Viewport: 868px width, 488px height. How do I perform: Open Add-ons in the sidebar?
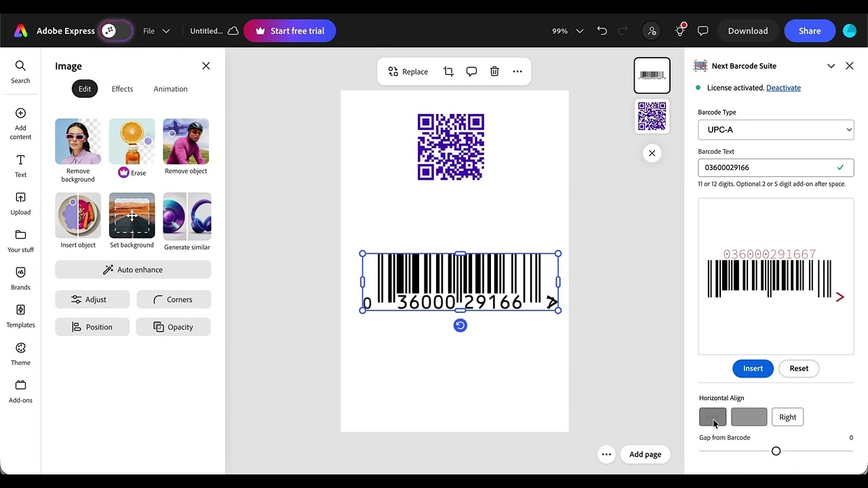coord(20,391)
